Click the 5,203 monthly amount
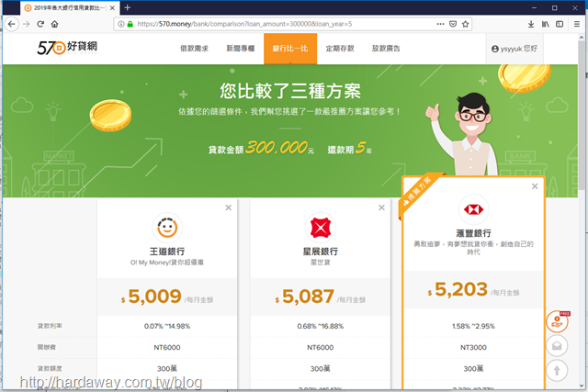588x392 pixels. click(x=461, y=290)
